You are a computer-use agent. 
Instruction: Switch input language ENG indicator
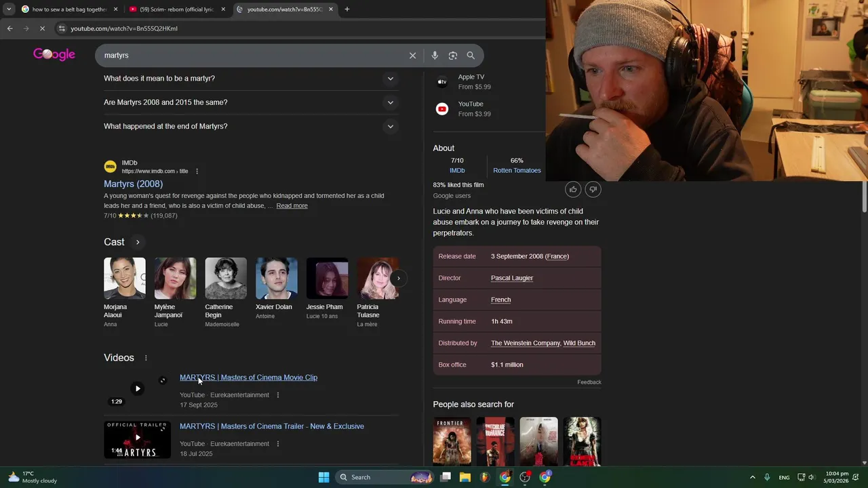pos(784,477)
